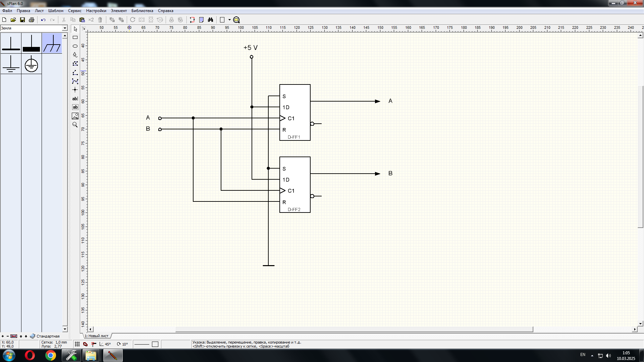Click the undo button
The image size is (644, 362).
[43, 20]
